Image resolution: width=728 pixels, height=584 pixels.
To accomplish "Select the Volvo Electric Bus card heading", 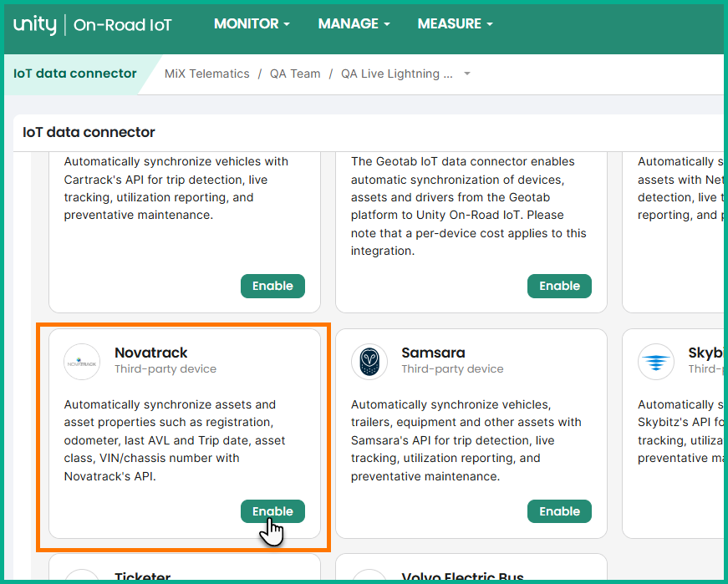I will coord(462,577).
